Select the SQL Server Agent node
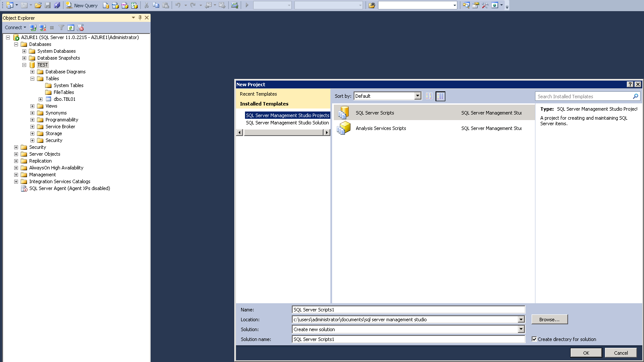Screen dimensions: 644x362 click(70, 188)
